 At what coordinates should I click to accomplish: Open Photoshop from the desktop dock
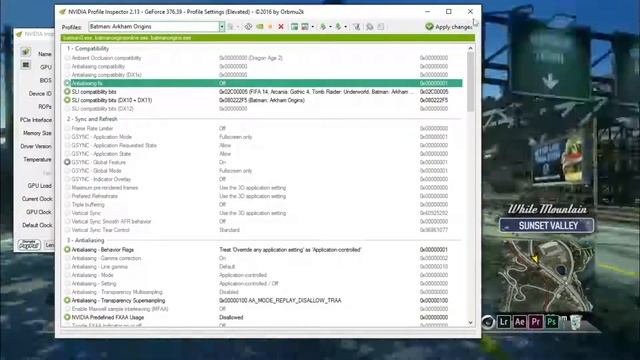(x=551, y=322)
